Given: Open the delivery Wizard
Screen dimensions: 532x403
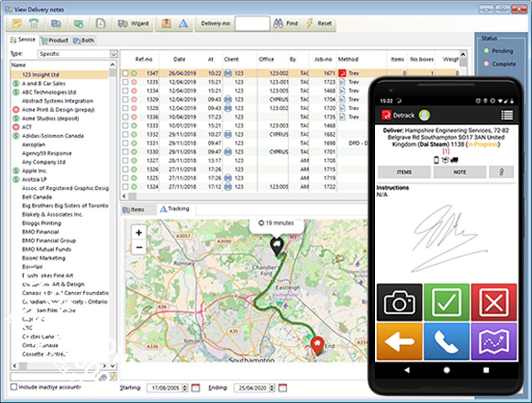Looking at the screenshot, I should pos(134,23).
